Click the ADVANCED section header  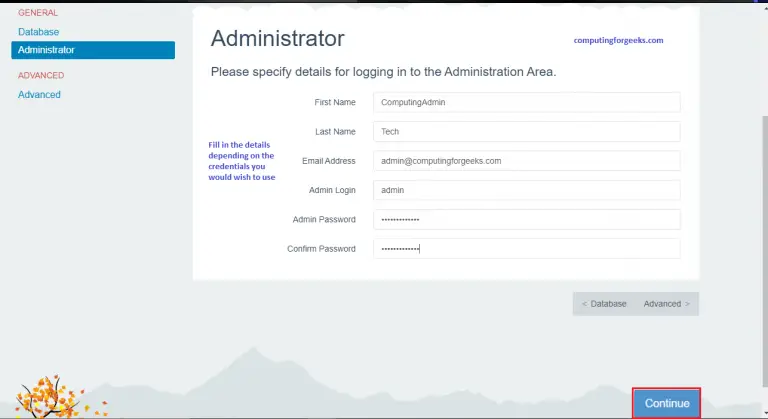coord(41,75)
